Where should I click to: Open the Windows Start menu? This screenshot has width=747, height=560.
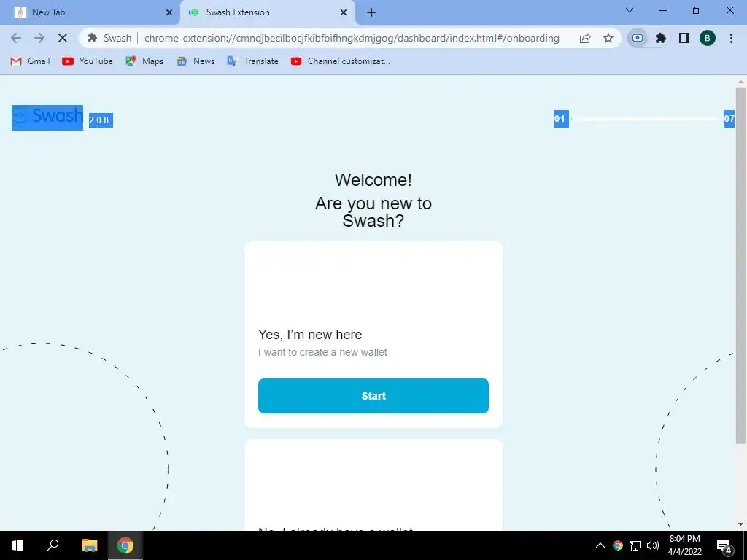[18, 545]
